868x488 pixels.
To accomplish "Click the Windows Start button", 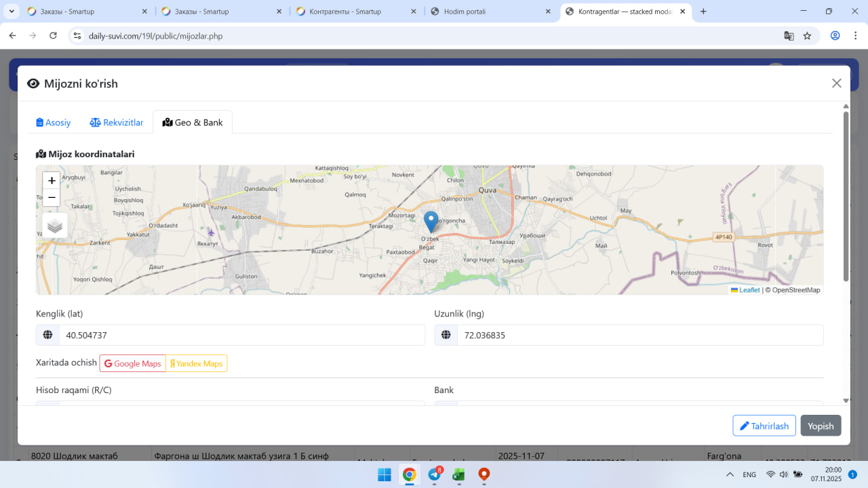I will tap(384, 474).
